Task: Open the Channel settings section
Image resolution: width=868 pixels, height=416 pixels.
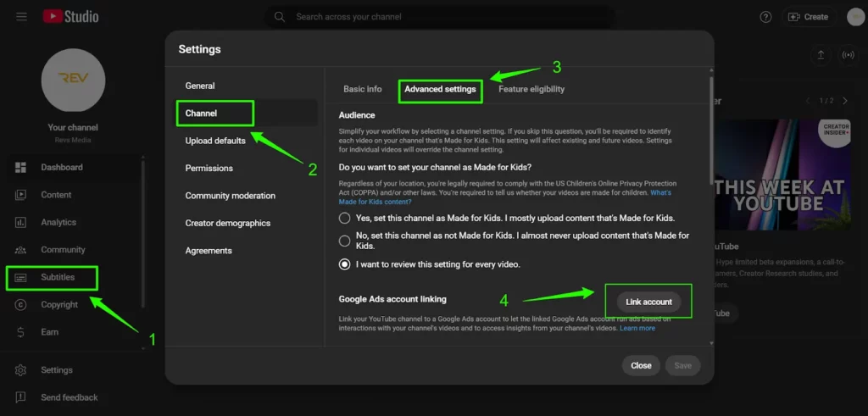Action: pos(247,113)
